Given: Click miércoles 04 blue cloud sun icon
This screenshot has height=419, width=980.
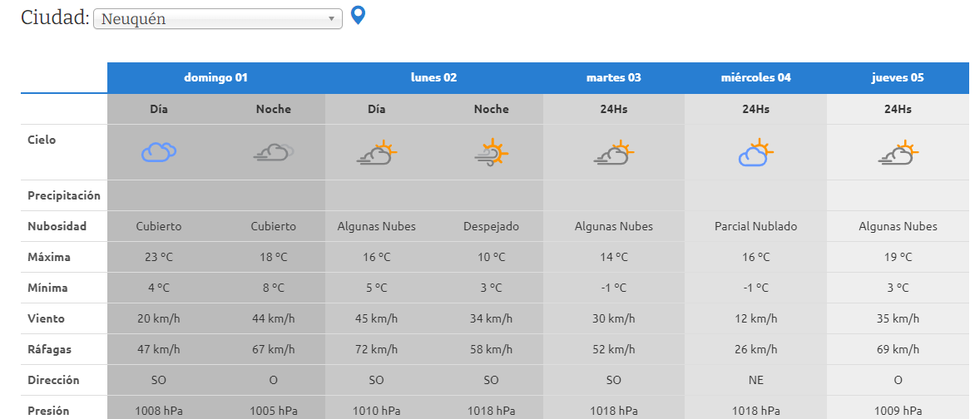Looking at the screenshot, I should [x=755, y=152].
